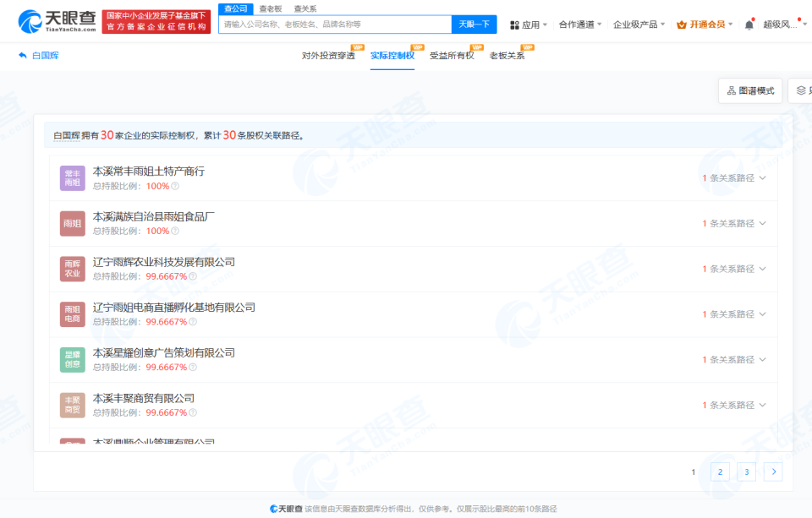Screen dimensions: 812x518
Task: Click the 天眼一下 search button
Action: tap(474, 25)
